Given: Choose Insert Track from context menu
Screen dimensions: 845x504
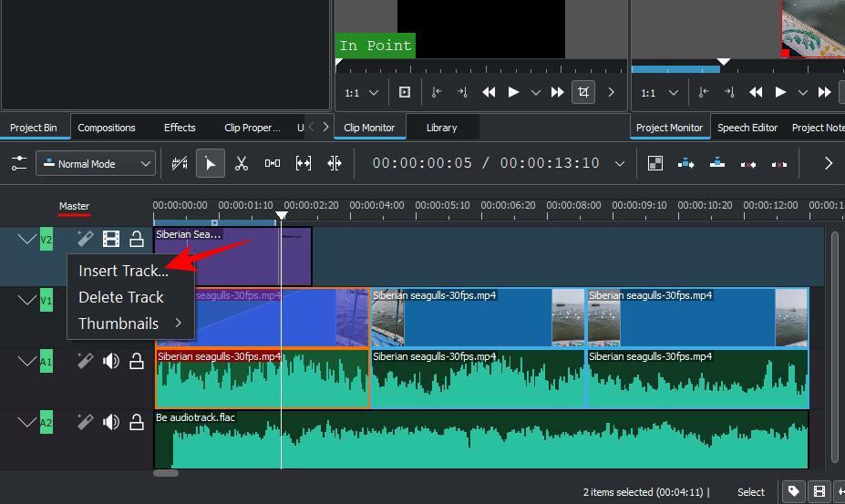Looking at the screenshot, I should [x=123, y=271].
